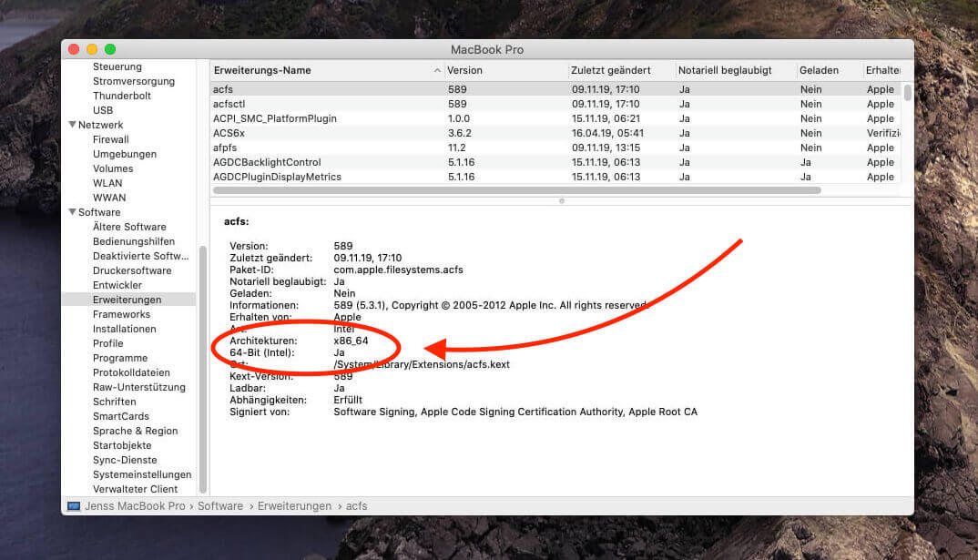Open Sprache & Region entry
978x560 pixels.
point(136,431)
